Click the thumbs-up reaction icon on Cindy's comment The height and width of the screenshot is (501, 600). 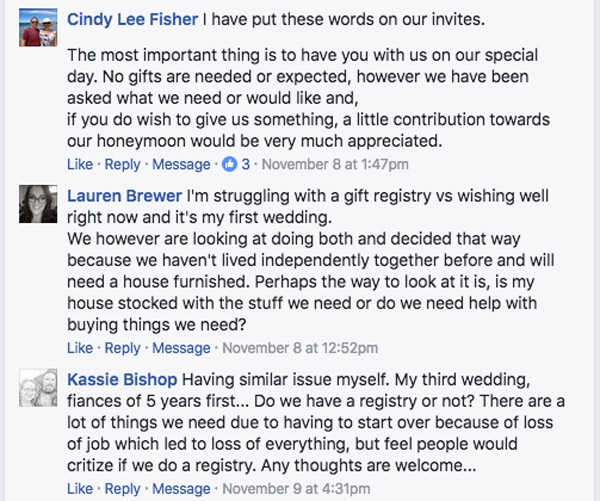click(231, 165)
